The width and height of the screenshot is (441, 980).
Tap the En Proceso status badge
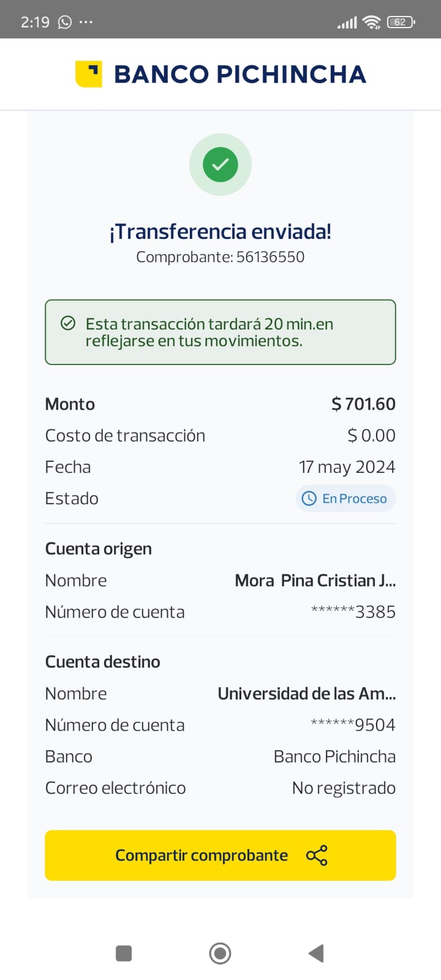(x=345, y=499)
